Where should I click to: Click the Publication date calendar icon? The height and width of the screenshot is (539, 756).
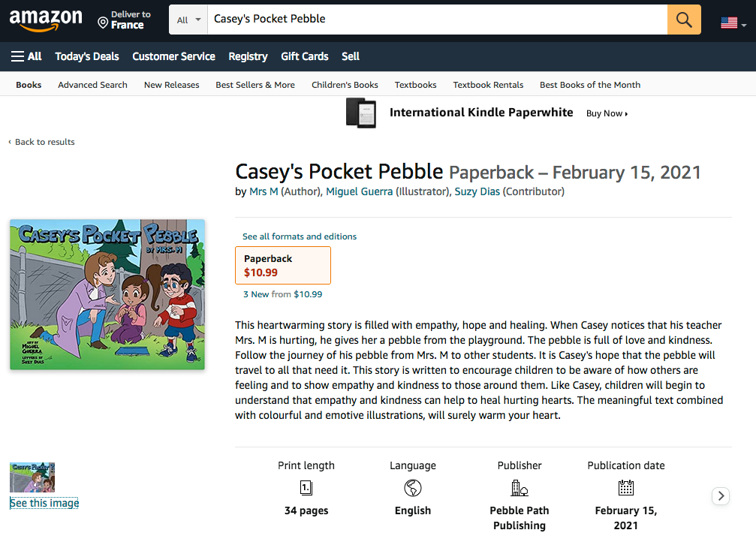coord(626,489)
